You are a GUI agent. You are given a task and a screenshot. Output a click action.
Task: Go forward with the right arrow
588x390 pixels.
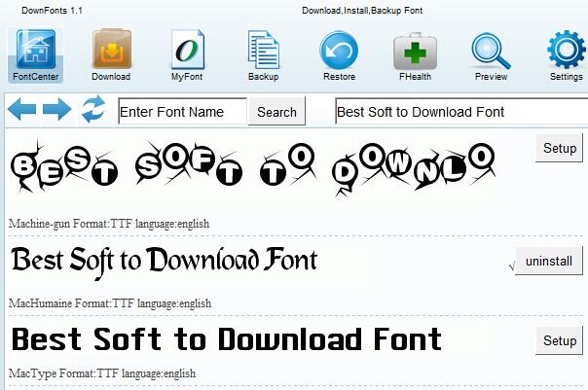click(57, 109)
